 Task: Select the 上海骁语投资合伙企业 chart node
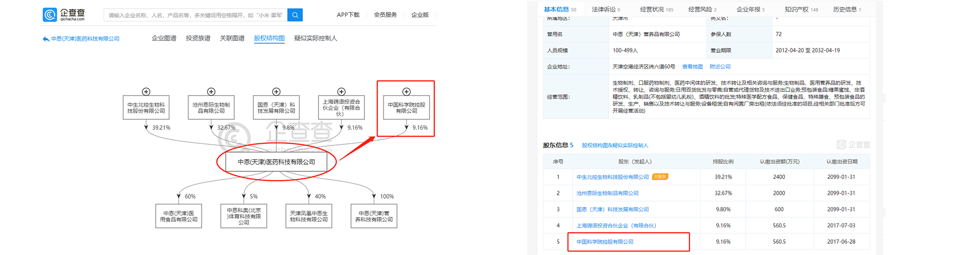coord(341,108)
